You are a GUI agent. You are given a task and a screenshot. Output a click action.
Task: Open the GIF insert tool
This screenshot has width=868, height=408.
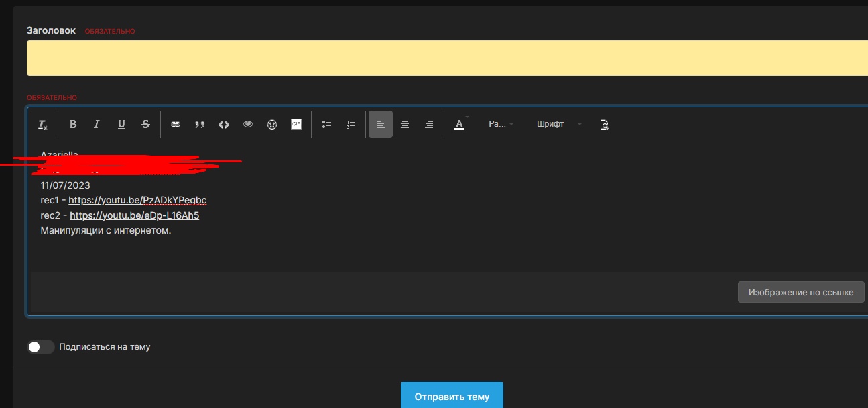click(296, 124)
